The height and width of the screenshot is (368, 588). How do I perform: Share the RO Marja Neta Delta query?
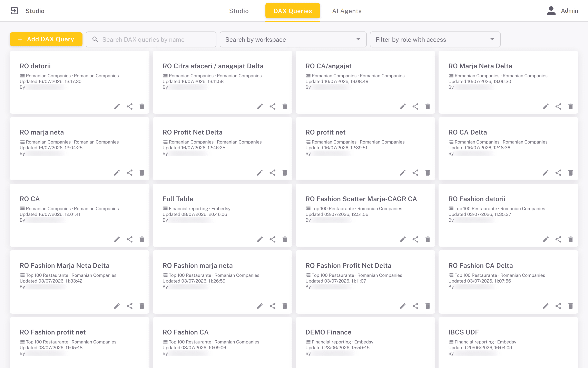coord(558,106)
